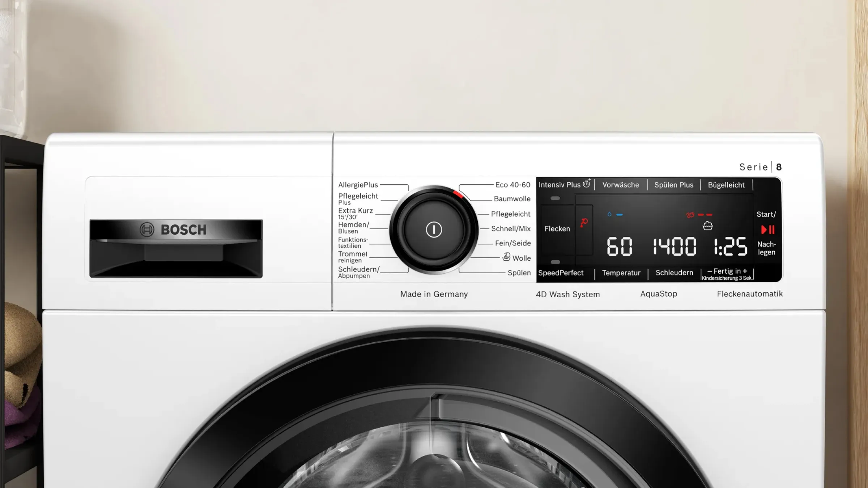
Task: Tap the Bosch logo on drawer
Action: 173,230
